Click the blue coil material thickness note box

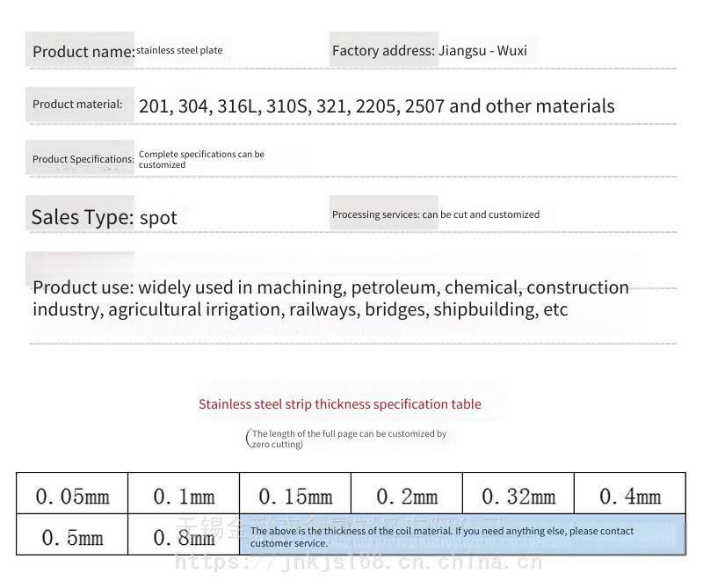coord(462,536)
